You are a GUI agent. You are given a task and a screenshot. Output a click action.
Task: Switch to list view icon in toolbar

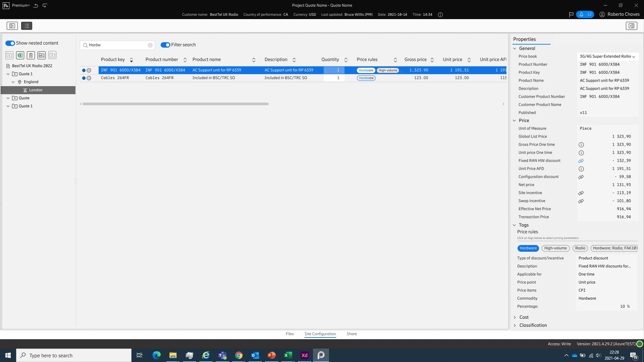[26, 26]
